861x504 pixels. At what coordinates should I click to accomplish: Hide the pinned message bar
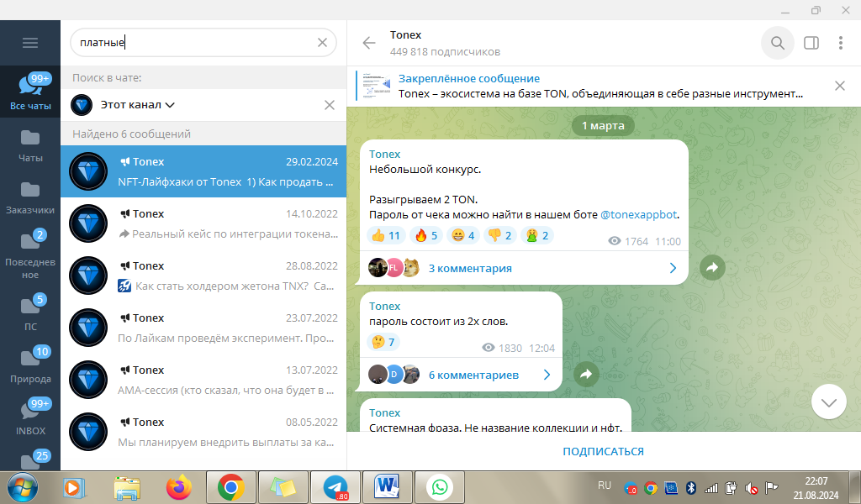click(840, 86)
